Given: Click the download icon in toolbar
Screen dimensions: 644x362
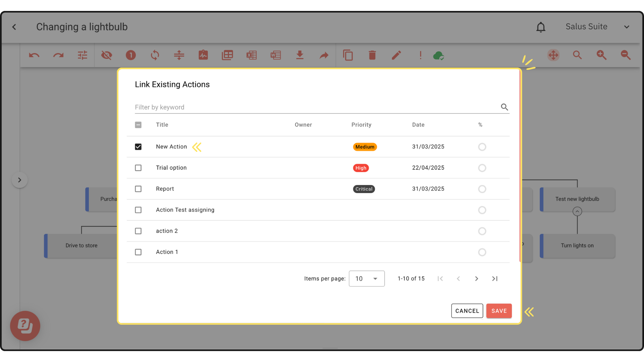Looking at the screenshot, I should (300, 55).
